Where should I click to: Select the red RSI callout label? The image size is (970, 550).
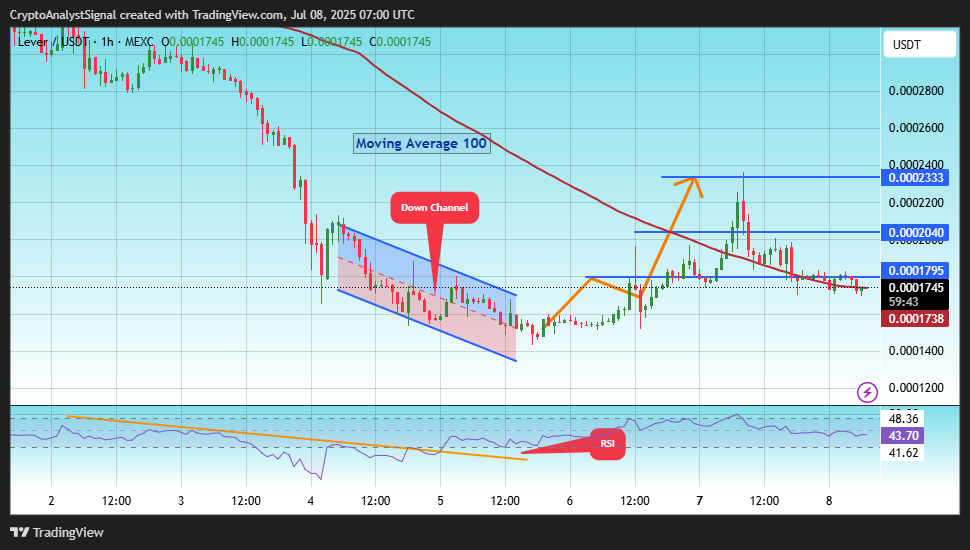coord(607,444)
